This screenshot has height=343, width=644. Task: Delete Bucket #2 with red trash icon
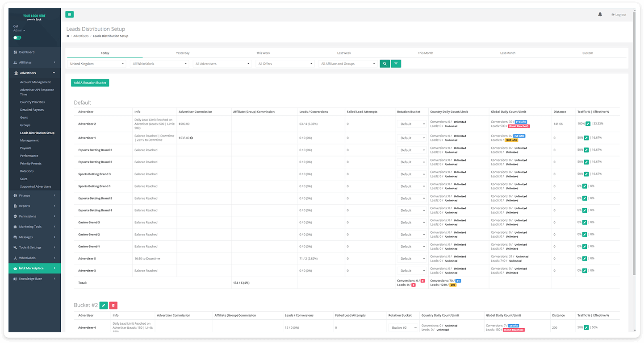(113, 306)
